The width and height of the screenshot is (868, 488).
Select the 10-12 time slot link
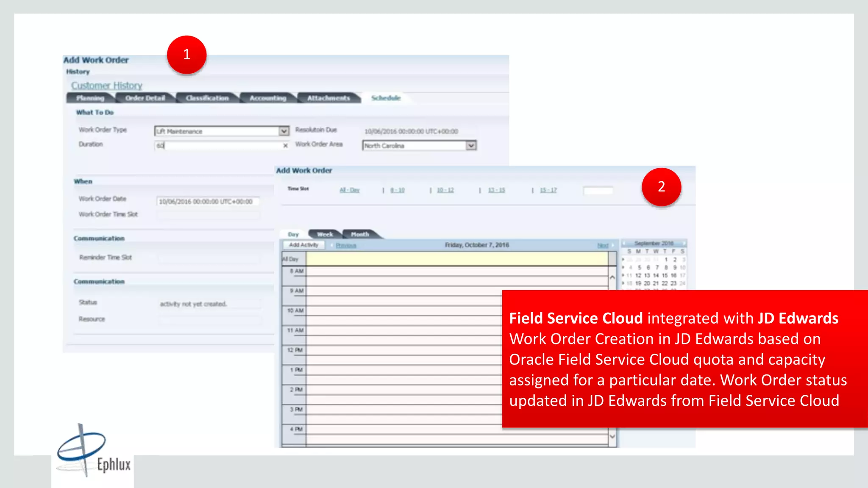[x=445, y=190]
